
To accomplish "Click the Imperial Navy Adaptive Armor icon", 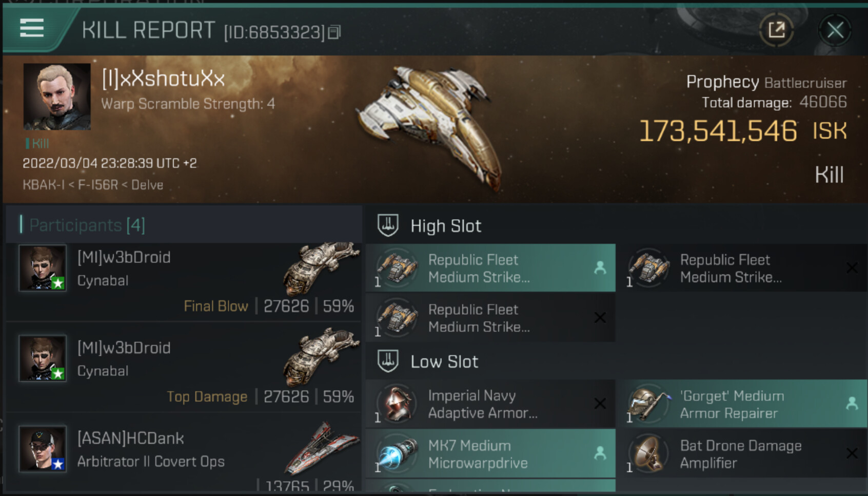I will pyautogui.click(x=397, y=404).
